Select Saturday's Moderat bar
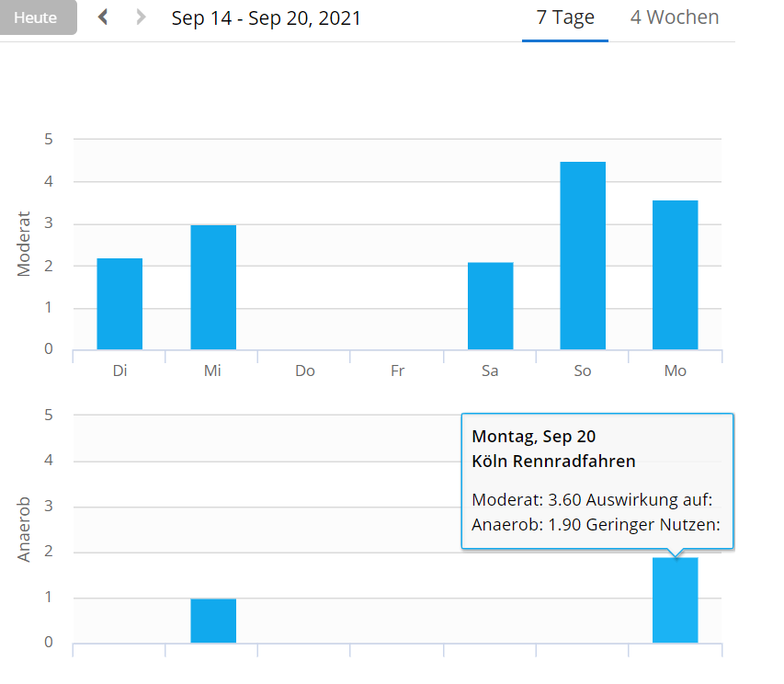The image size is (784, 684). [491, 305]
